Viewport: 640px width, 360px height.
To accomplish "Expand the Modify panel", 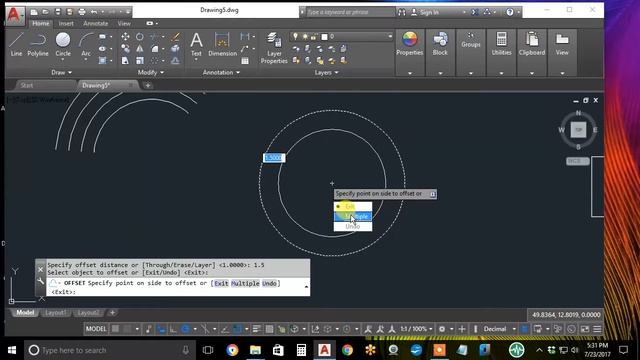I will tap(151, 72).
